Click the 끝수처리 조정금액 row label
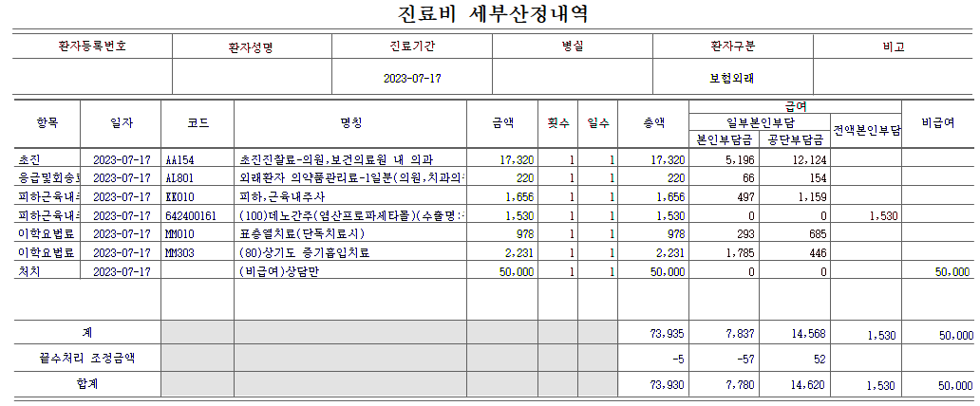980x406 pixels. [86, 359]
